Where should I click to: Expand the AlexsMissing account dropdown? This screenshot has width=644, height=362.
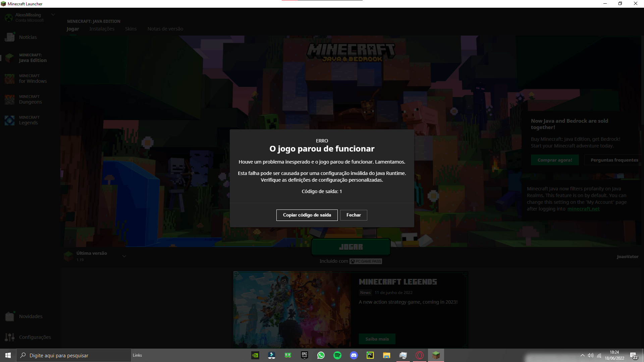53,15
